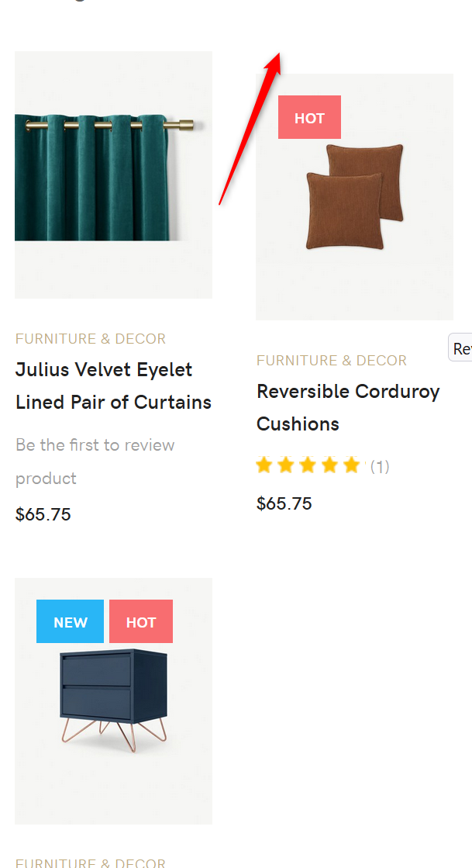Open Furniture & Decor category below bedside table
472x868 pixels.
[91, 862]
